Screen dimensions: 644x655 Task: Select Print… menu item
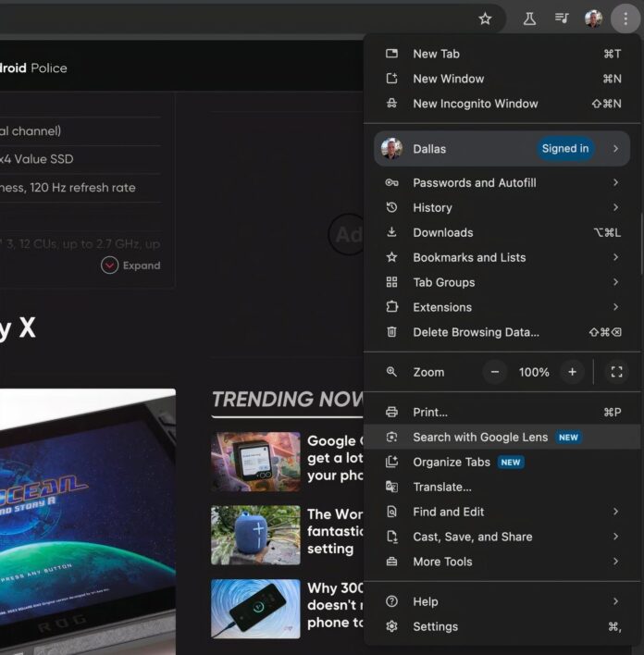click(502, 413)
